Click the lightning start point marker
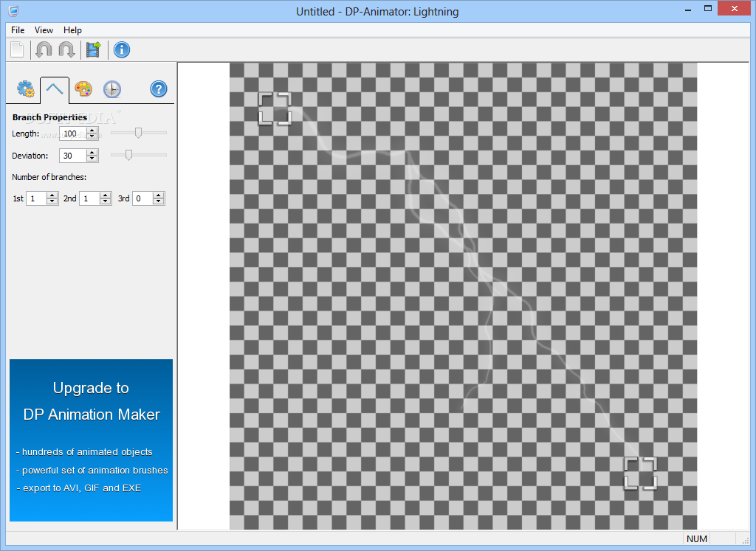 (x=275, y=109)
